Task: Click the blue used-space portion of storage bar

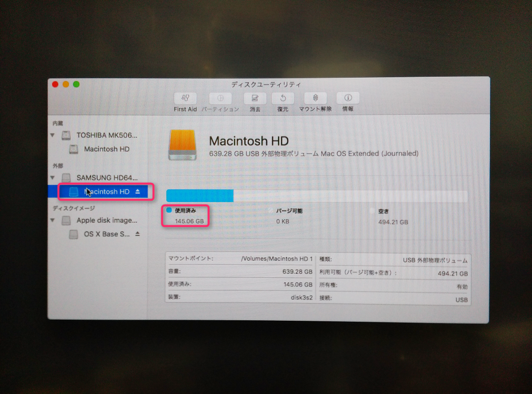Action: pos(199,196)
